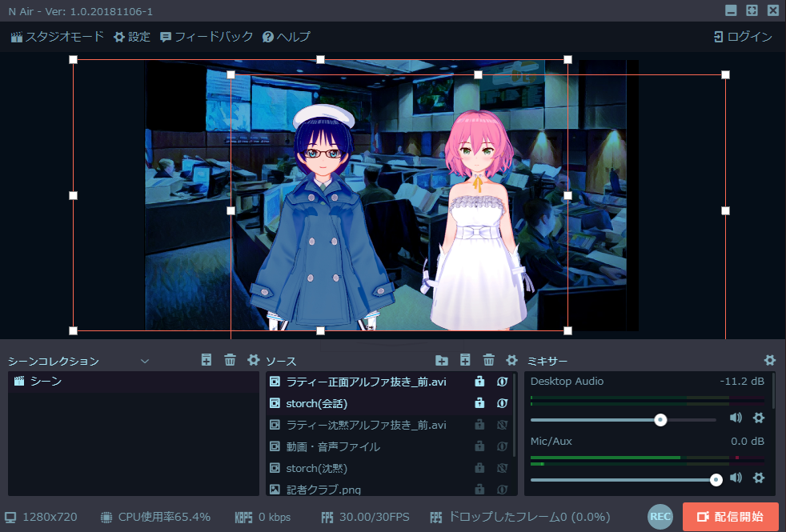Image resolution: width=786 pixels, height=532 pixels.
Task: Start recording with REC button
Action: (x=660, y=517)
